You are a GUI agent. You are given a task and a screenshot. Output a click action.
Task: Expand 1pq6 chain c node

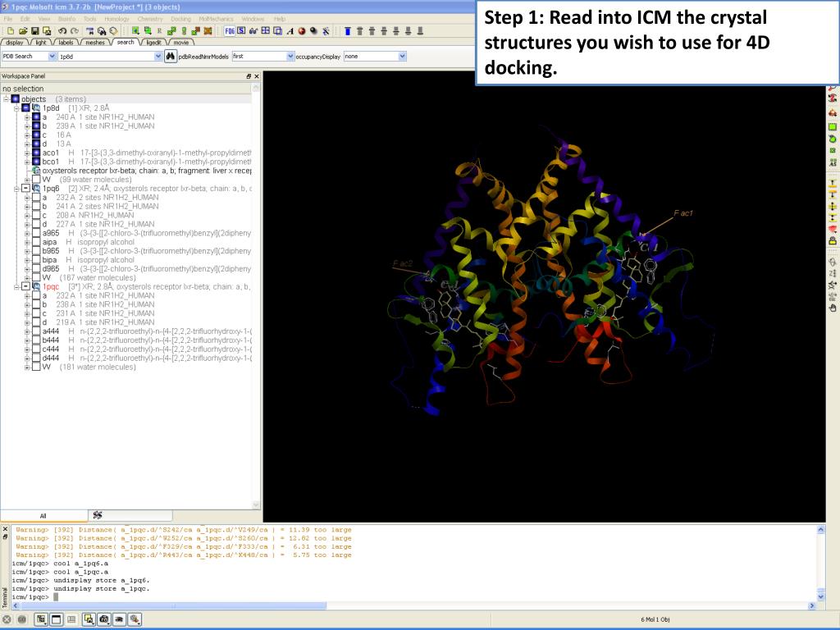point(27,216)
